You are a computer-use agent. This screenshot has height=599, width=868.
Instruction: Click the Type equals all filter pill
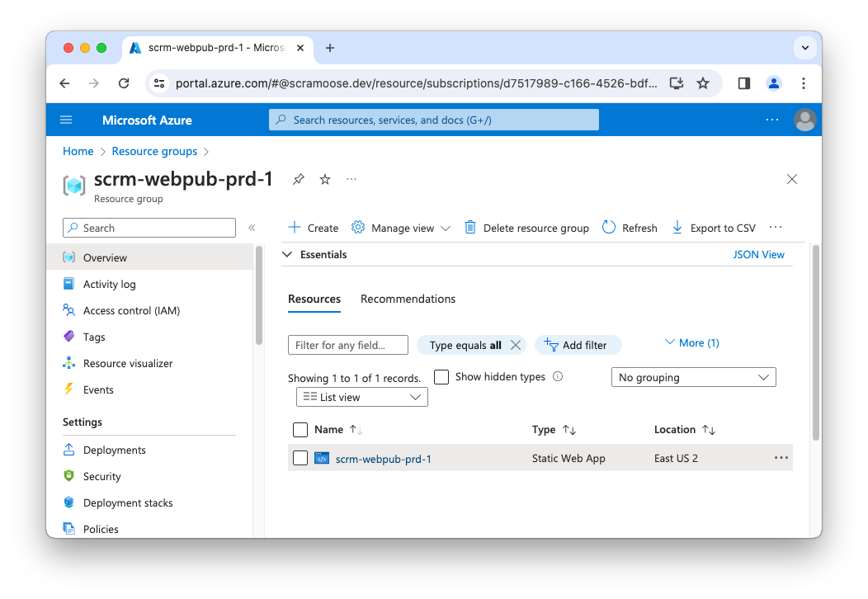tap(465, 345)
